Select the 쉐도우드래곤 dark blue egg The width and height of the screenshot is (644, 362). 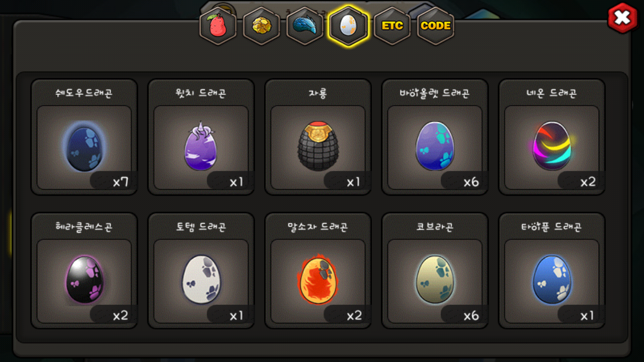[x=84, y=148]
